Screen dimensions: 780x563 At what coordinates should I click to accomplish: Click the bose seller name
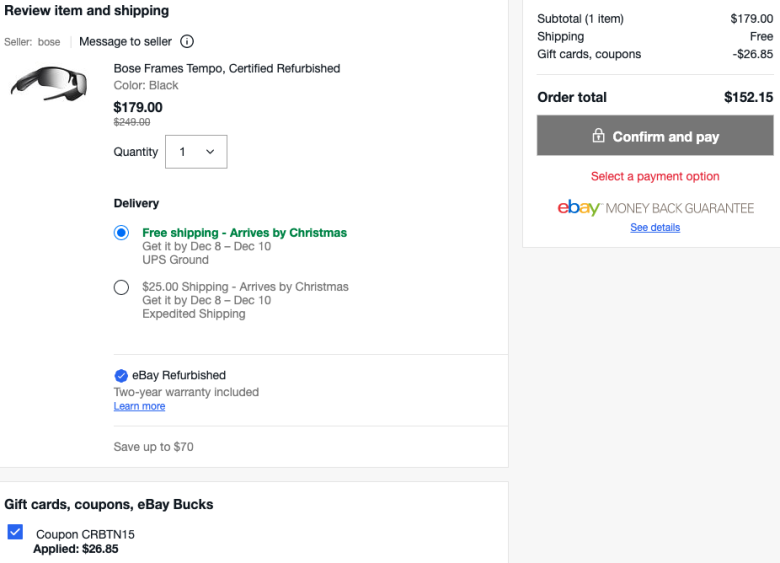pos(49,42)
